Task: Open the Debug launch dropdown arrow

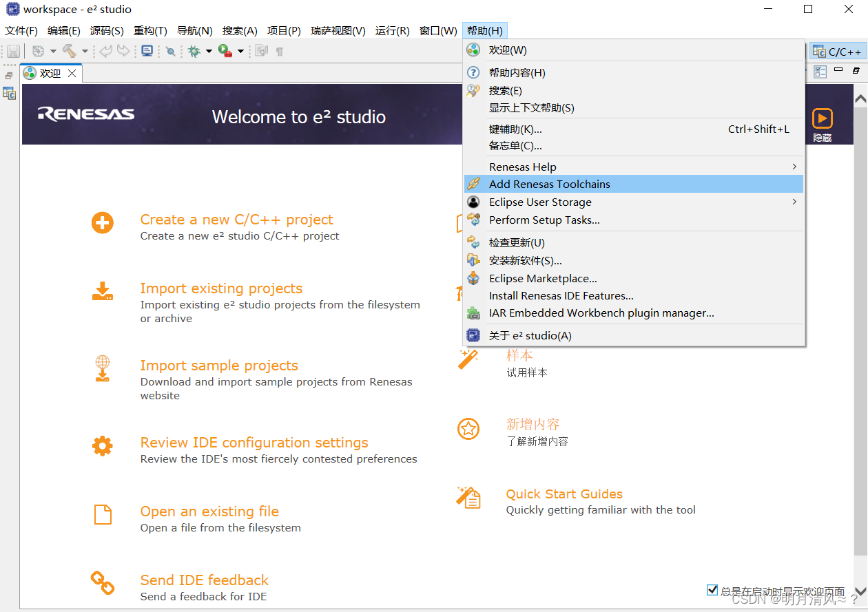Action: click(x=209, y=51)
